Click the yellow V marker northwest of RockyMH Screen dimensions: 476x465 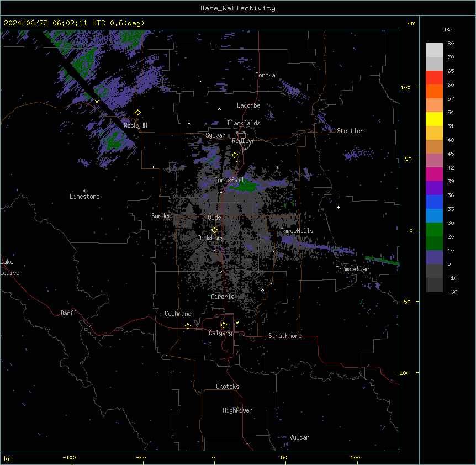point(97,102)
